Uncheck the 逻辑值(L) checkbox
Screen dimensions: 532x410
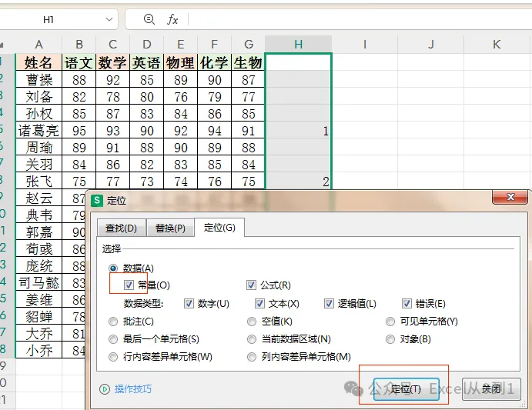pos(329,303)
